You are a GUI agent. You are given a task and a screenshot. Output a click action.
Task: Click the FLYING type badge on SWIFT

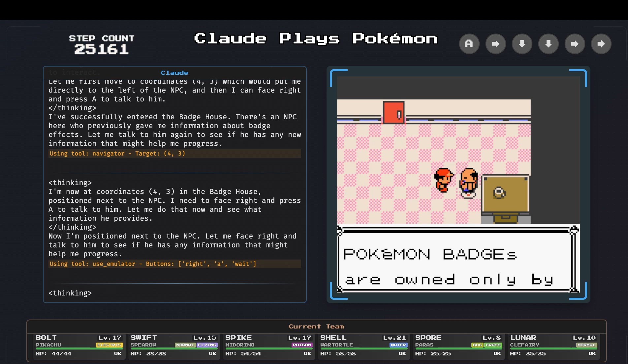207,345
